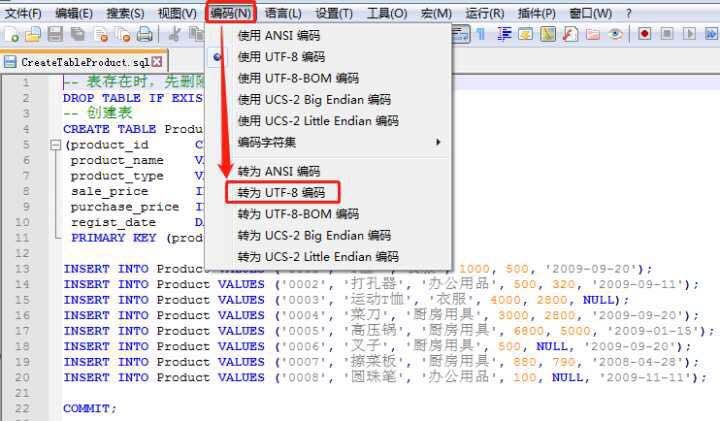Screen dimensions: 720x421
Task: Click the CREATE TABLE line 4
Action: [133, 129]
